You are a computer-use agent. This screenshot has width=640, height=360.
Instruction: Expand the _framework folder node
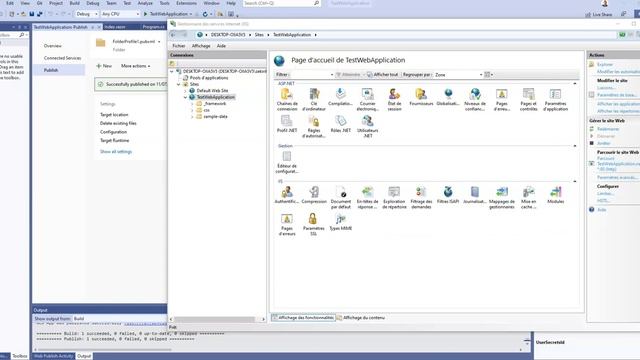click(x=192, y=104)
